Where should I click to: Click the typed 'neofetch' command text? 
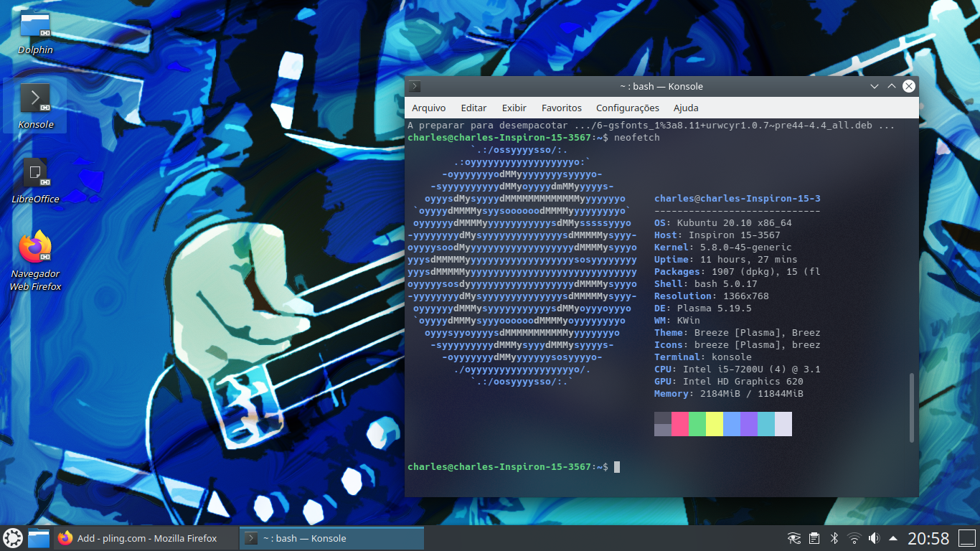tap(637, 138)
